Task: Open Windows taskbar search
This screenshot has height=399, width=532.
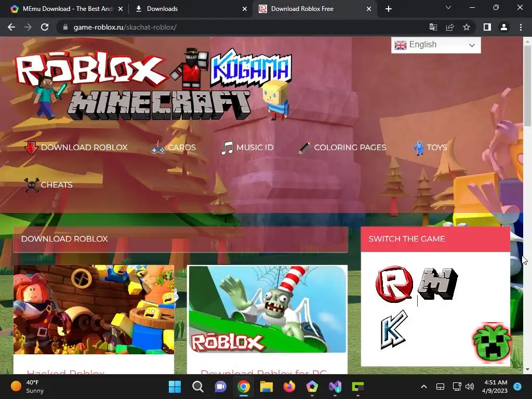Action: pos(198,387)
